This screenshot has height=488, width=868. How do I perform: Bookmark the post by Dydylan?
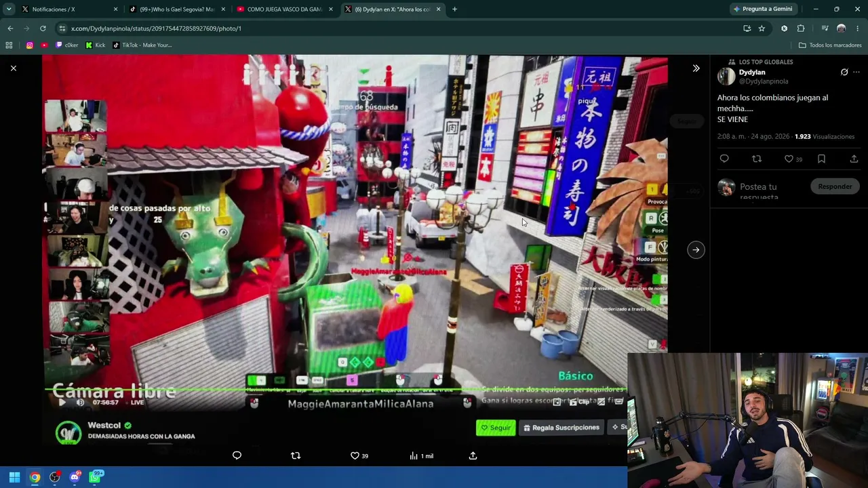[821, 159]
